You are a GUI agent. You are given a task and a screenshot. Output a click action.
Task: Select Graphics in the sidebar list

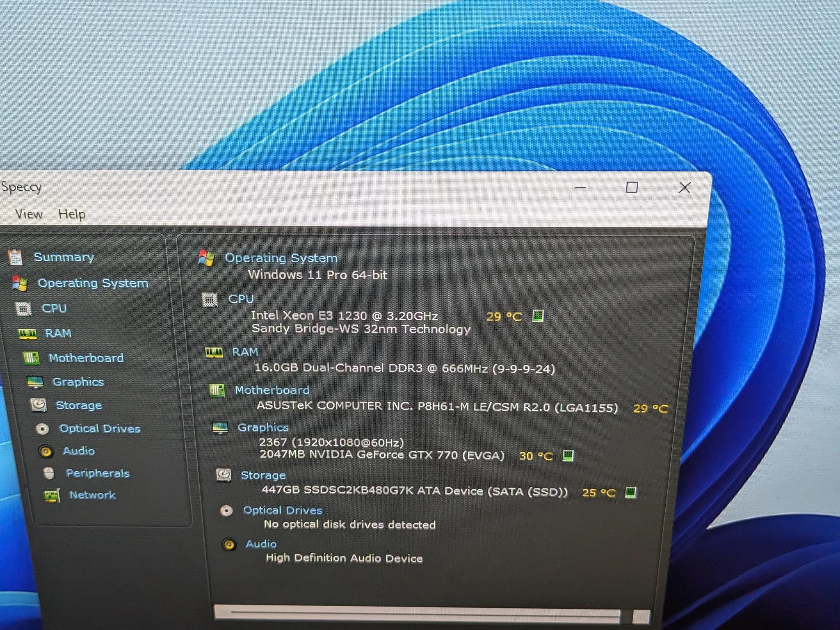(x=78, y=382)
